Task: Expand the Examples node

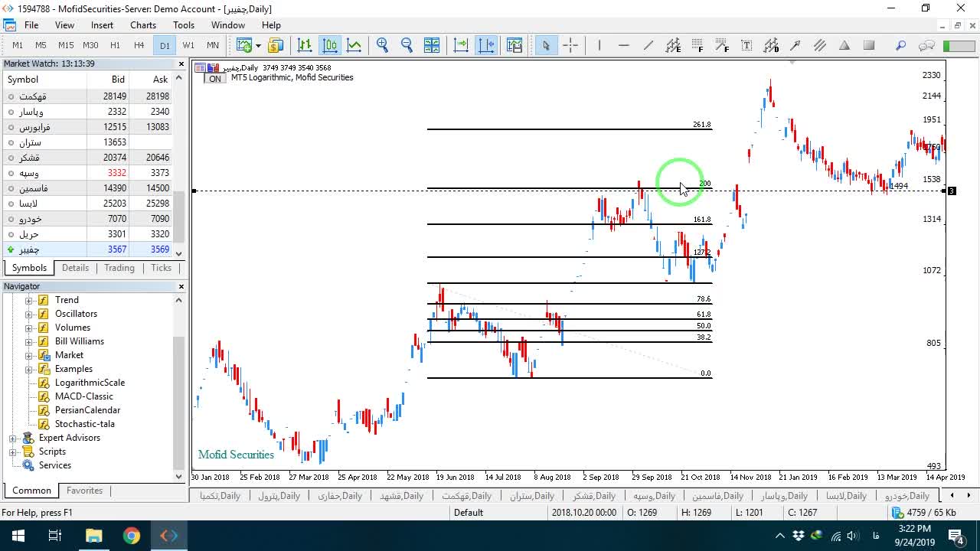Action: click(29, 369)
